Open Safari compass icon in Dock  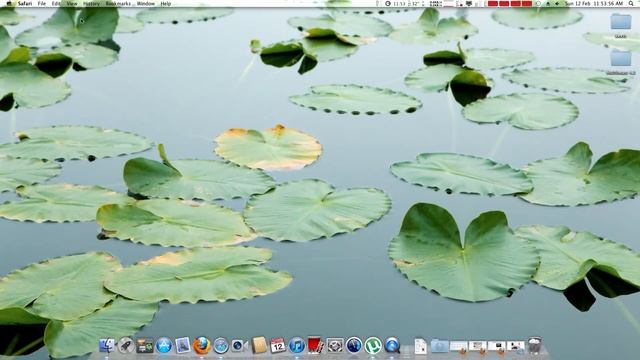(x=221, y=346)
